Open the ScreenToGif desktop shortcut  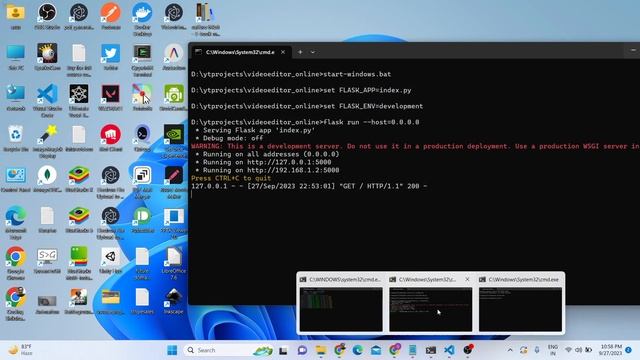(x=47, y=260)
